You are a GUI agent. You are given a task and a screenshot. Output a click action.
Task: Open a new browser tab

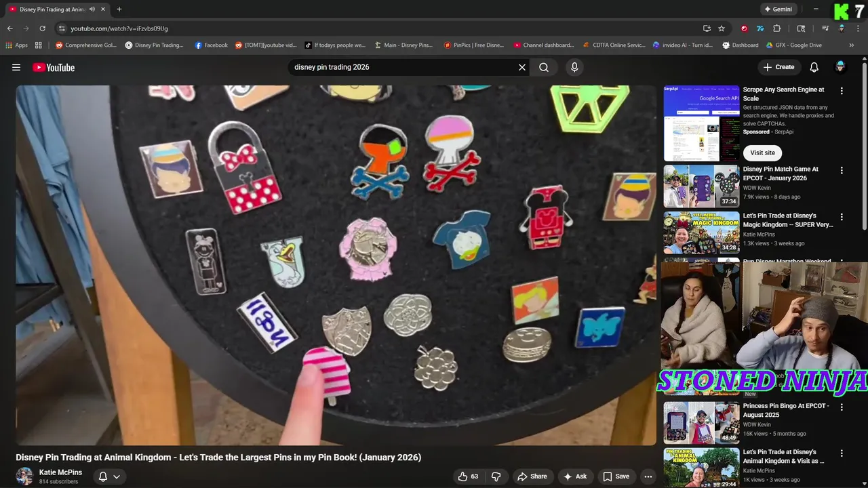119,9
